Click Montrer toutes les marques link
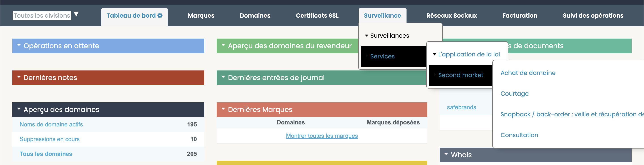 [x=322, y=136]
